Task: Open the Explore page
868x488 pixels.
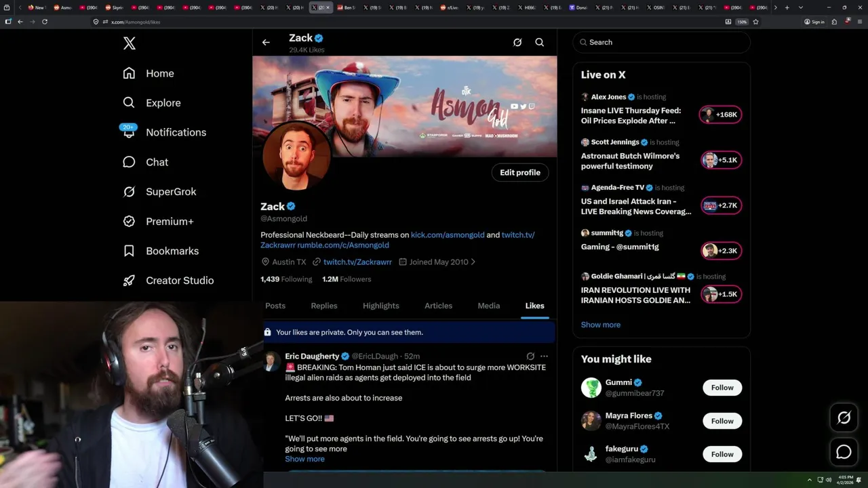Action: click(x=152, y=103)
